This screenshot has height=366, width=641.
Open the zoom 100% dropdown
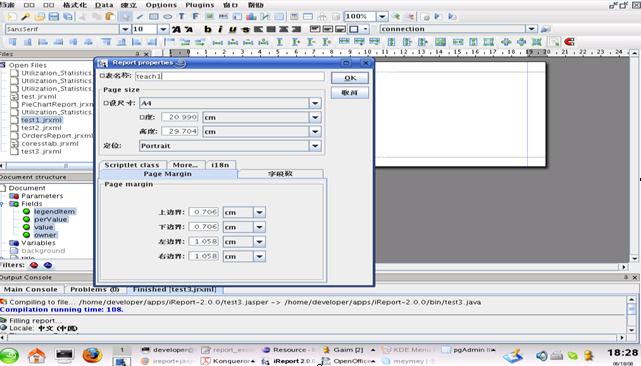382,16
